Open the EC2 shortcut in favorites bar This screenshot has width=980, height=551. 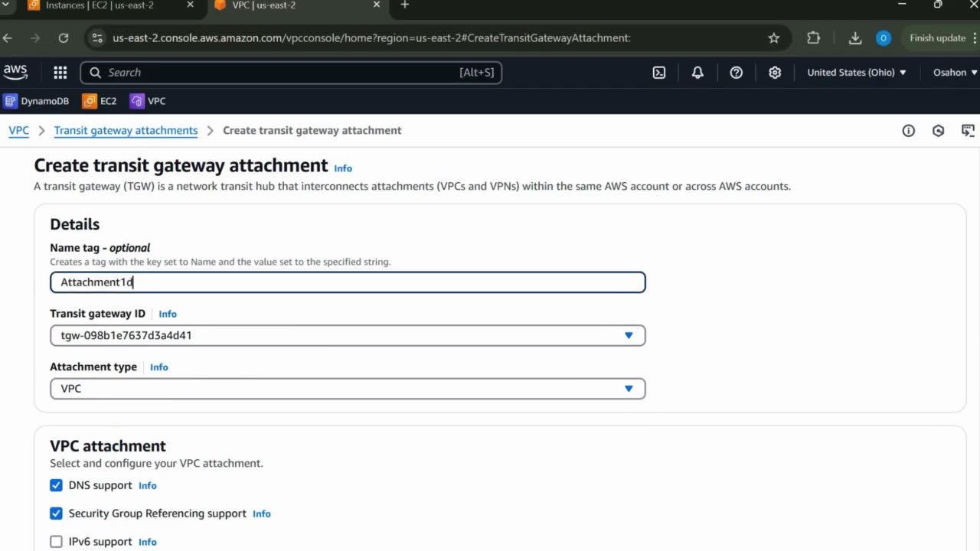pyautogui.click(x=100, y=101)
